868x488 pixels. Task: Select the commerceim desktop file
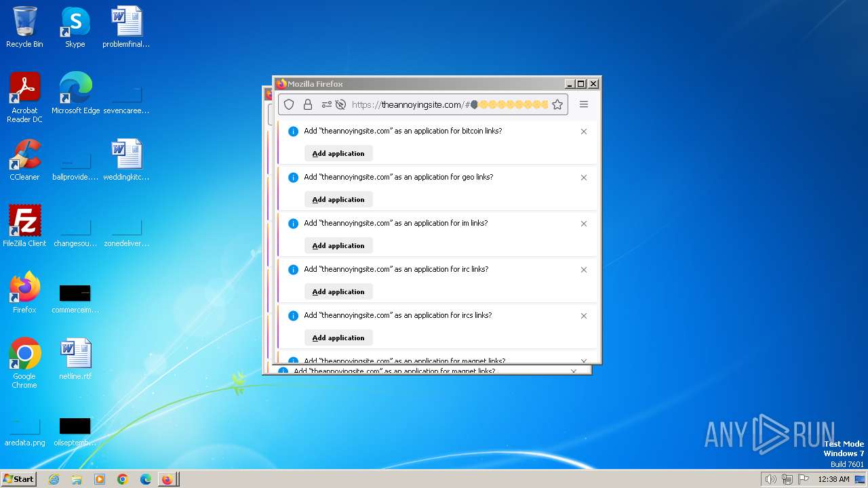75,298
